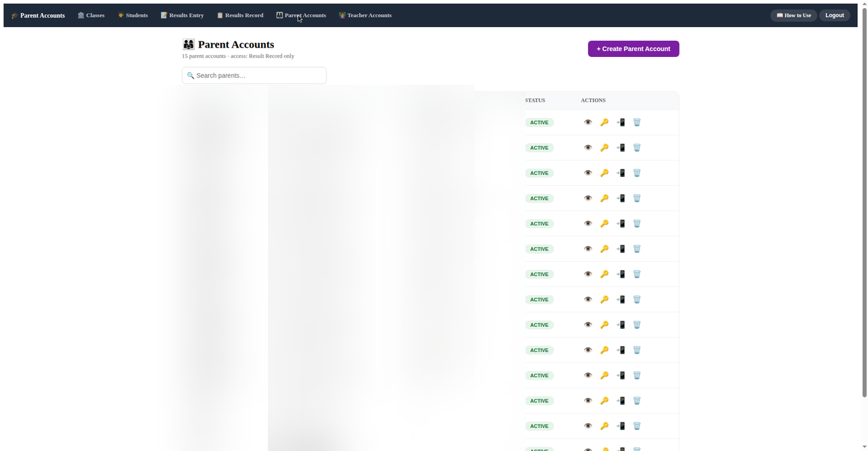Screen dimensions: 868x451
Task: Click the phone icon in the eighth parent row
Action: pyautogui.click(x=620, y=300)
